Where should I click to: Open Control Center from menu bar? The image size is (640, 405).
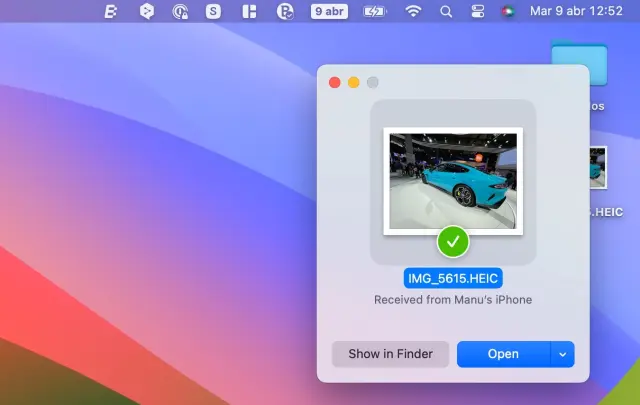[477, 11]
